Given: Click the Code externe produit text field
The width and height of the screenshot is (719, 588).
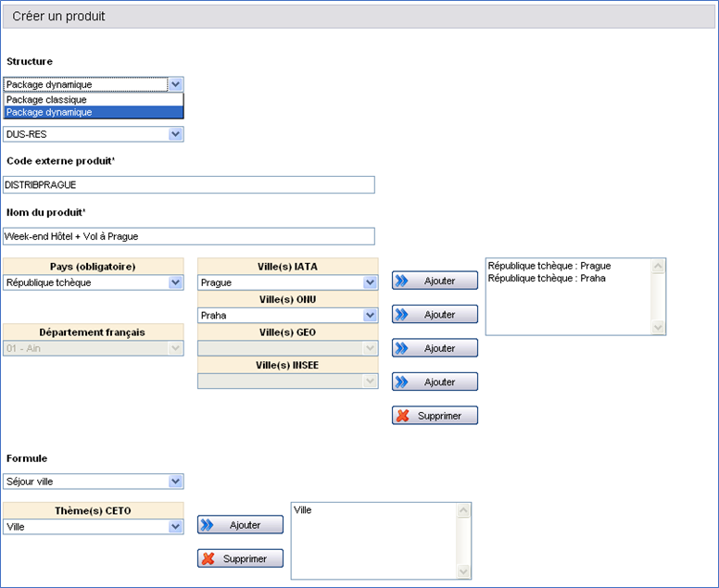Looking at the screenshot, I should pyautogui.click(x=189, y=185).
